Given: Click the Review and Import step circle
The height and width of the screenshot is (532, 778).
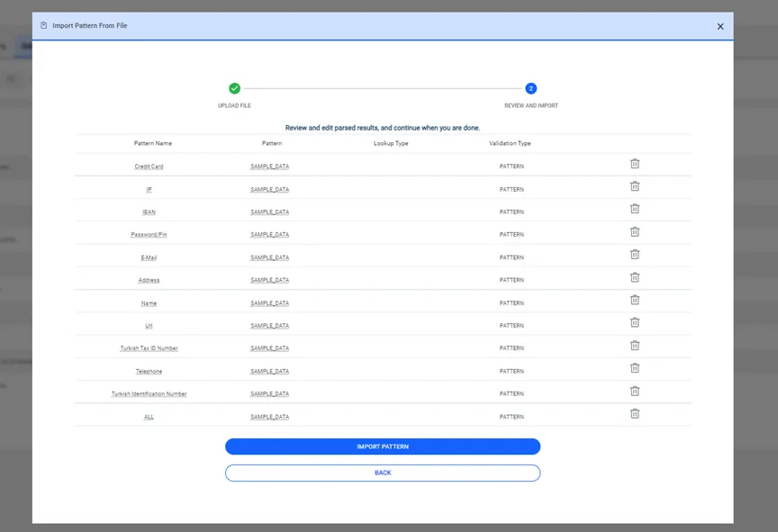Looking at the screenshot, I should click(x=531, y=88).
